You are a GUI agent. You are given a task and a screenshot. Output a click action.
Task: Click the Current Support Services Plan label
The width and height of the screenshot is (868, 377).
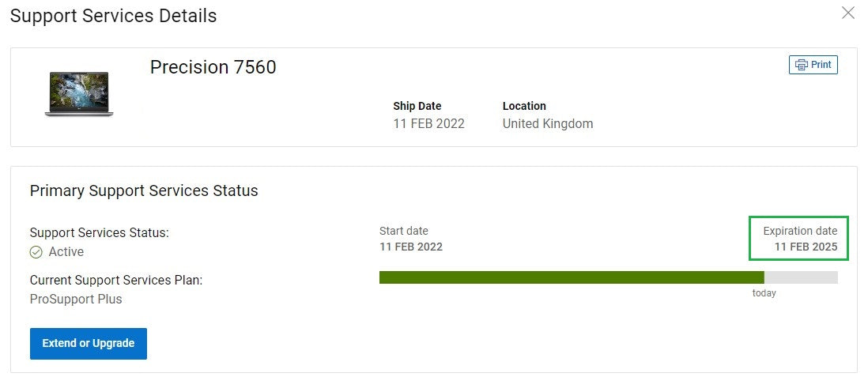(115, 280)
